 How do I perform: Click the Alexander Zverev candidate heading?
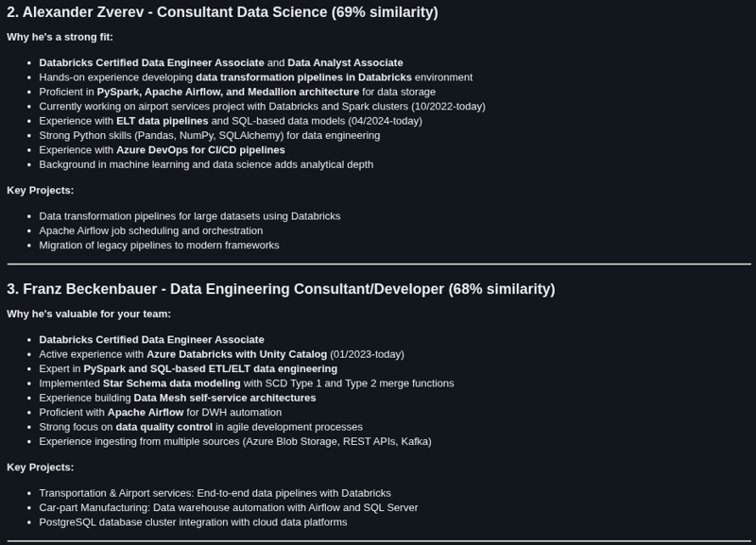(x=222, y=12)
